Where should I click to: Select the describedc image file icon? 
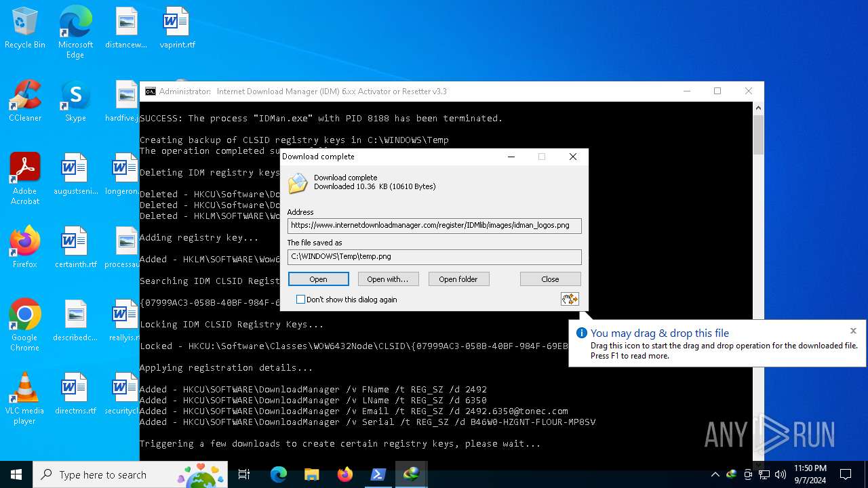(75, 321)
